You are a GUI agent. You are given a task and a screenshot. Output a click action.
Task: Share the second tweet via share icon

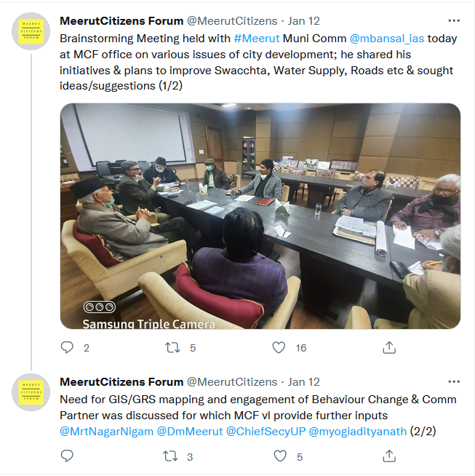[x=389, y=456]
